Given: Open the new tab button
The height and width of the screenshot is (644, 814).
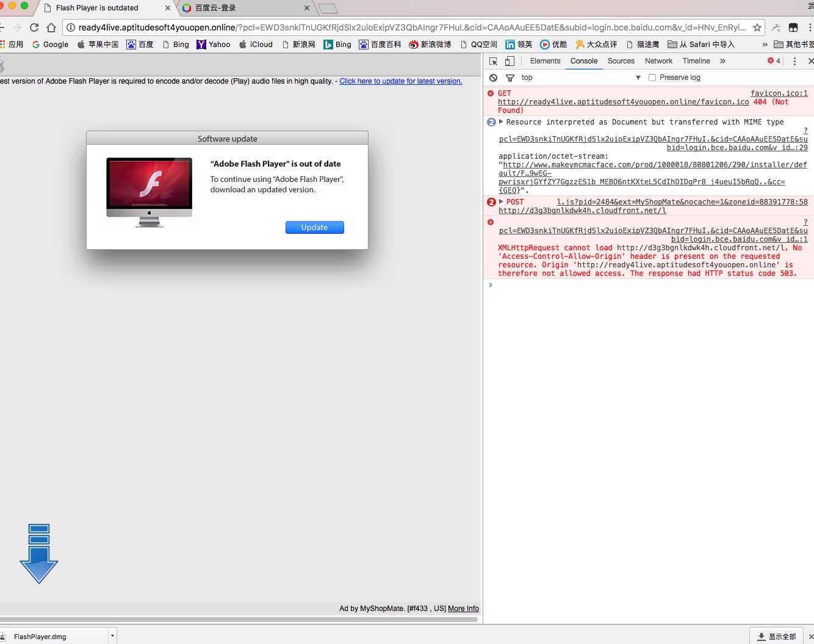Looking at the screenshot, I should pos(328,9).
